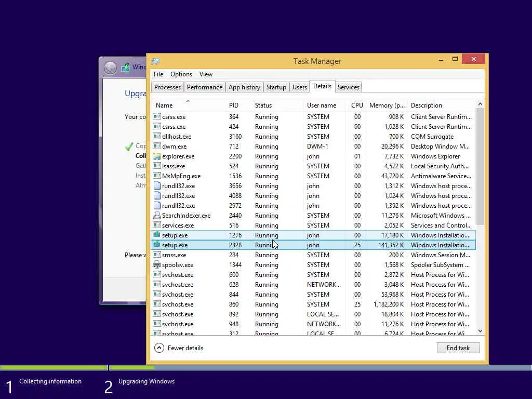Click the spoolsv.exe printer icon
The height and width of the screenshot is (399, 532).
157,264
